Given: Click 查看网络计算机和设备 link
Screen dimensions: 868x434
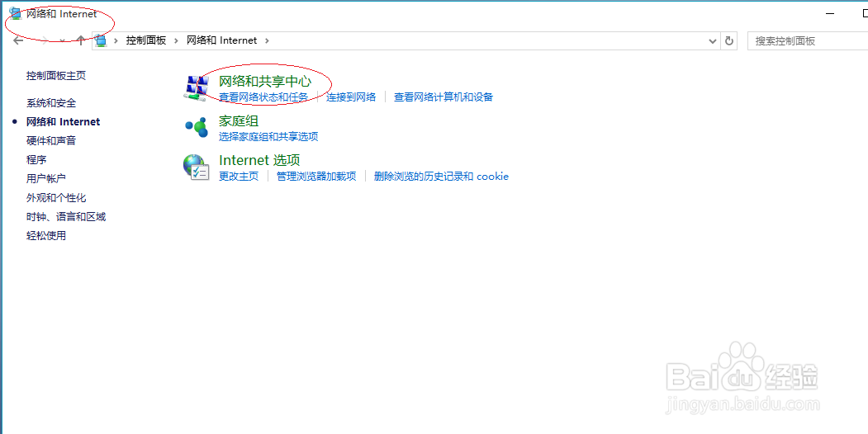Looking at the screenshot, I should coord(443,97).
